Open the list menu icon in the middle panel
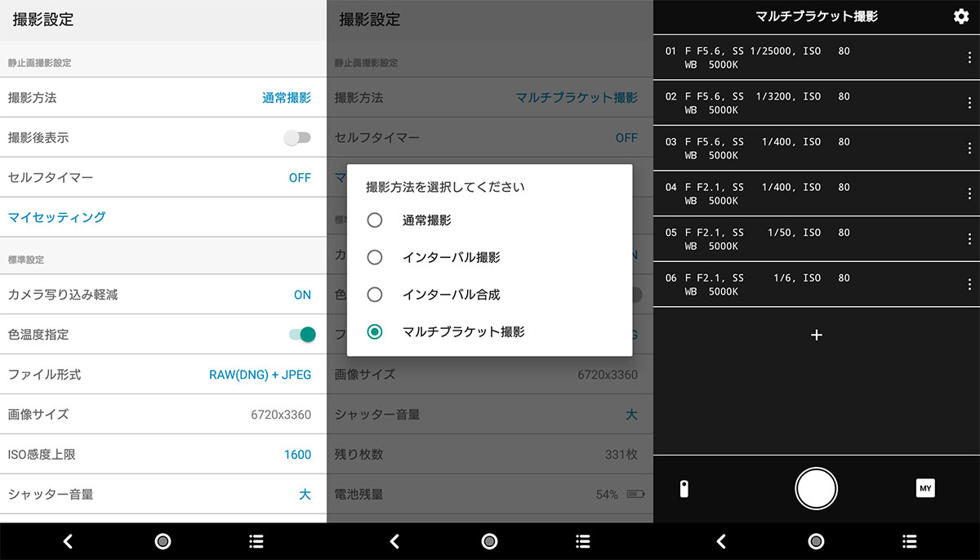 point(583,541)
